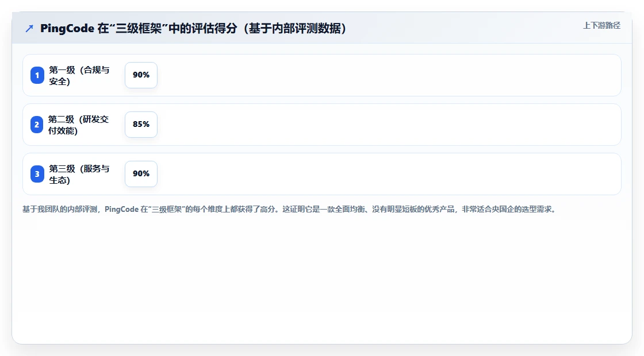Select the 90% score for 第三级（服务与生态）
The image size is (644, 356).
[x=141, y=174]
